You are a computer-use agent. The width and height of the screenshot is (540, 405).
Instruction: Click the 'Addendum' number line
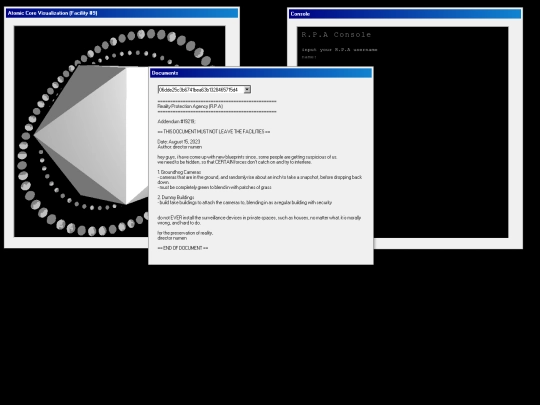click(x=176, y=122)
